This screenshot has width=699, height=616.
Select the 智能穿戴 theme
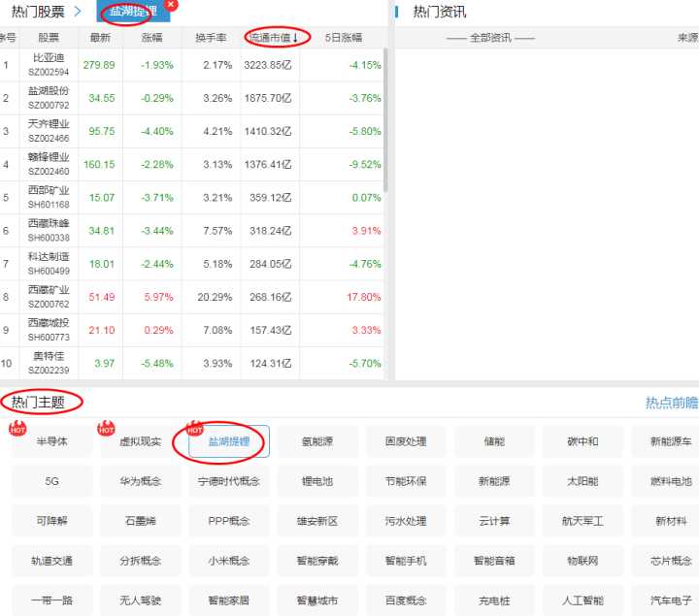tap(316, 561)
